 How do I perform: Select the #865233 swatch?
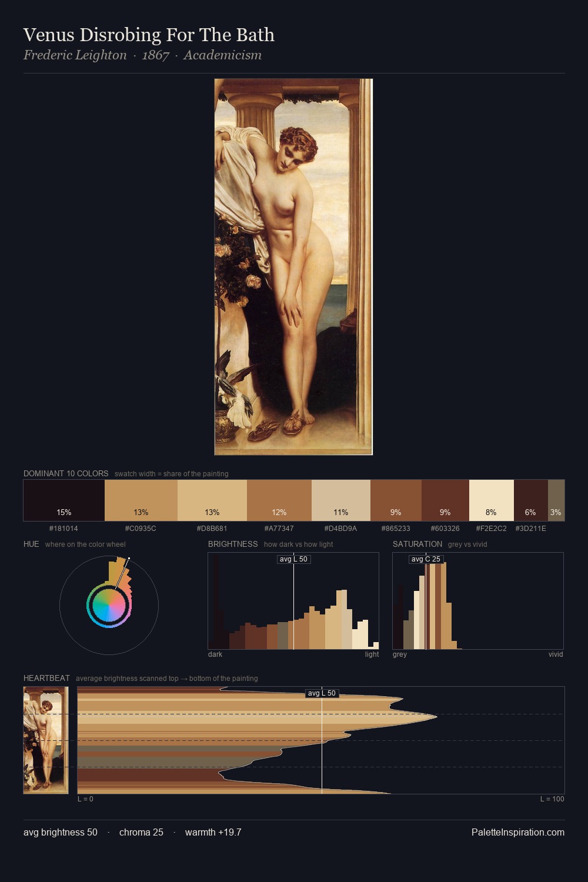coord(396,500)
